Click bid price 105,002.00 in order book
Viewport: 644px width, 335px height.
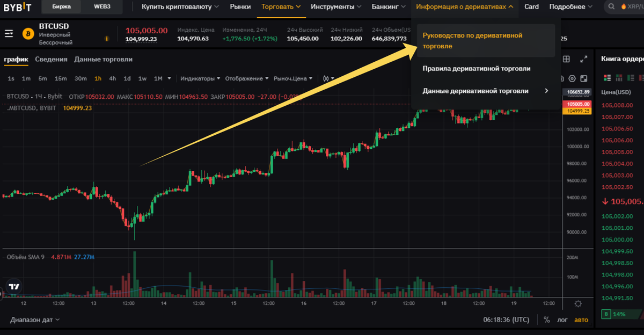[618, 216]
